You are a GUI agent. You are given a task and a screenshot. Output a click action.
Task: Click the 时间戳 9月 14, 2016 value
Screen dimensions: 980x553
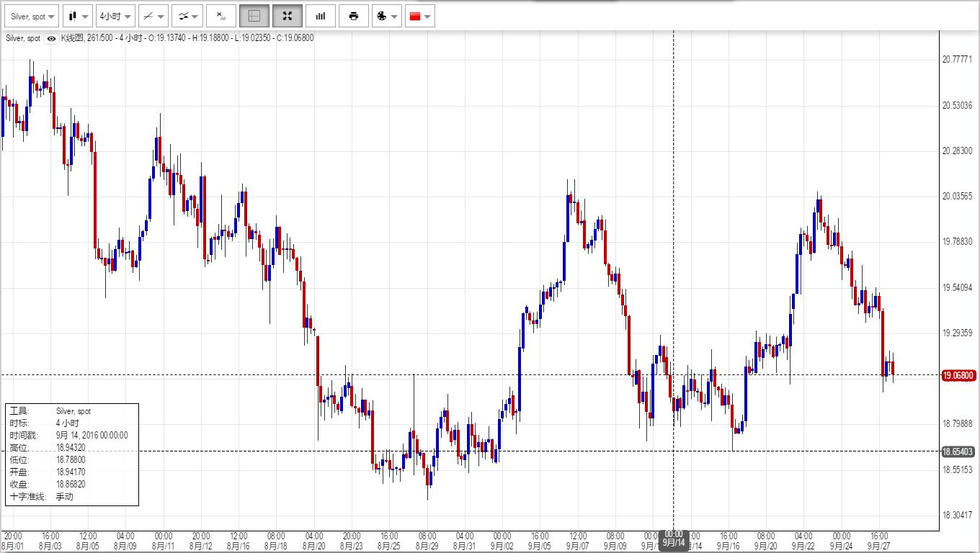(92, 435)
